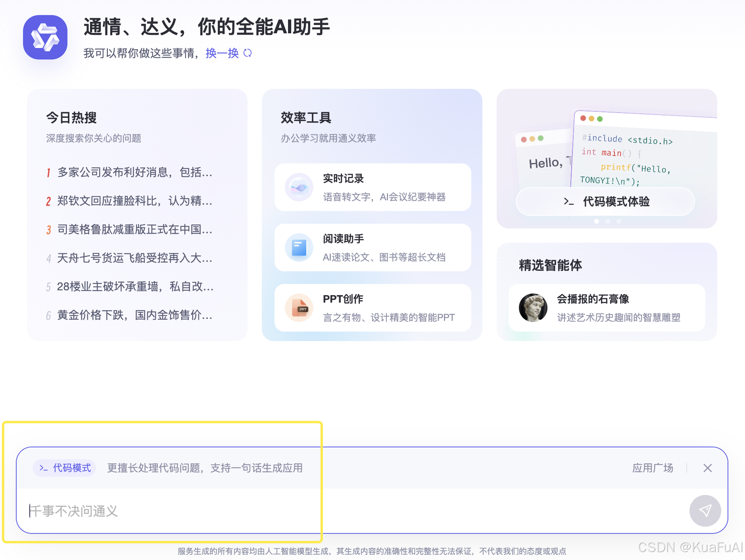The width and height of the screenshot is (745, 560).
Task: Open the 实时记录 tool card
Action: 372,187
